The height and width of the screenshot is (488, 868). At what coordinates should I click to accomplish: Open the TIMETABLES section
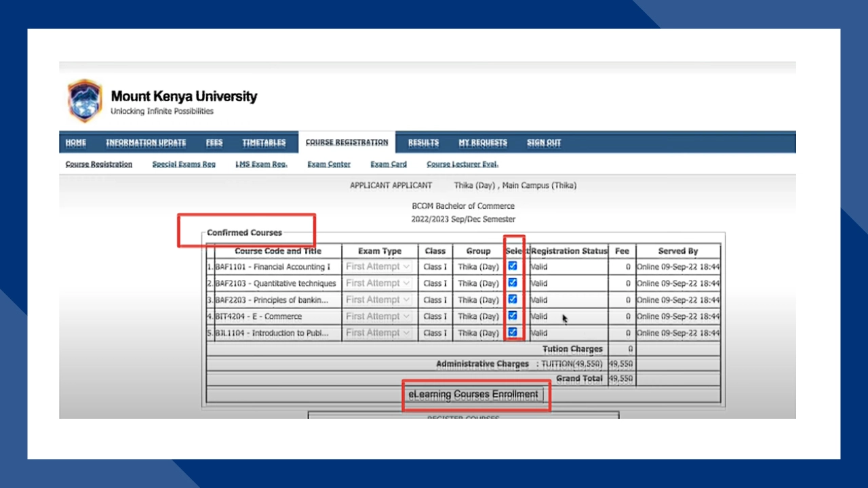click(264, 142)
